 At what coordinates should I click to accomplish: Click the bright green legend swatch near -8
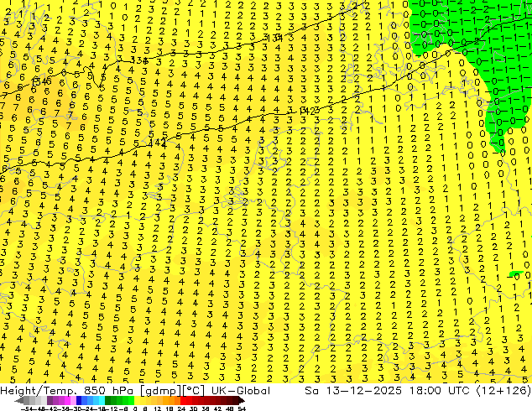click(x=131, y=400)
